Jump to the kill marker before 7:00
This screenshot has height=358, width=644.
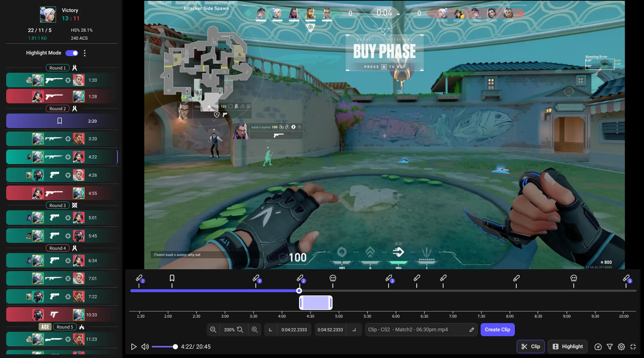pos(443,278)
